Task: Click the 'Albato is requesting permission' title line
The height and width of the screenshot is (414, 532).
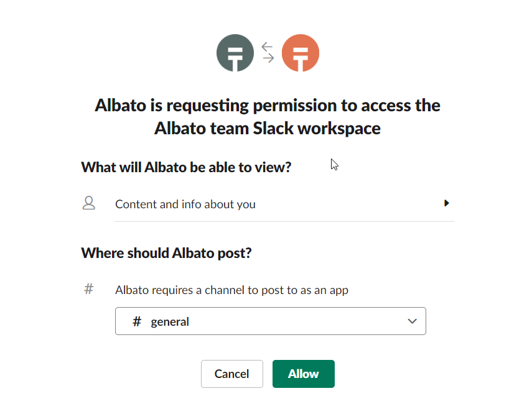Action: pos(268,105)
